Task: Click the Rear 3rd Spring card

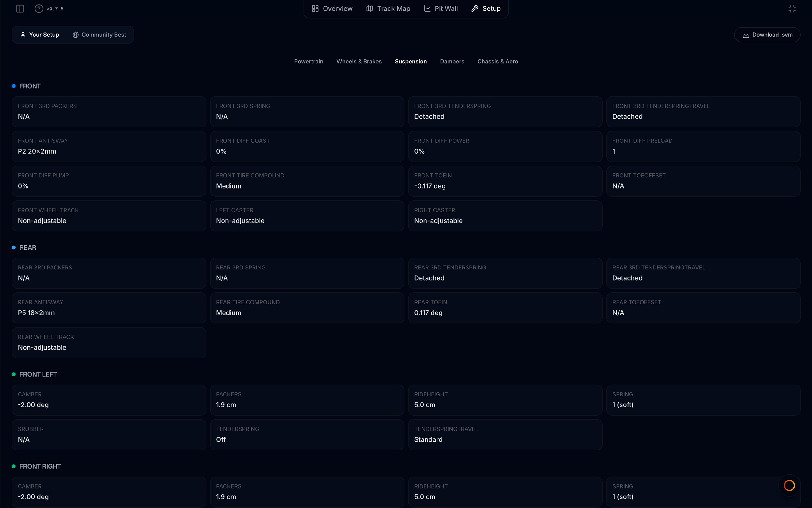Action: pos(307,273)
